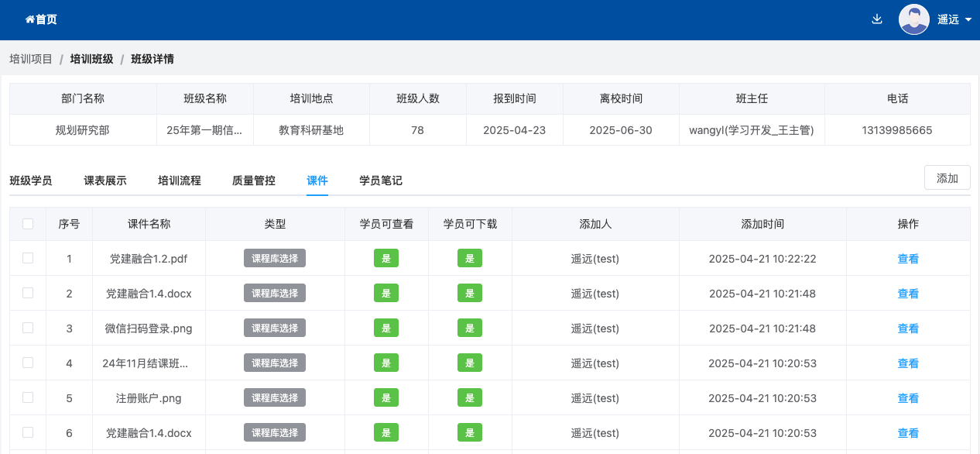This screenshot has height=454, width=980.
Task: Check the box for 注册账户.png row
Action: coord(28,397)
